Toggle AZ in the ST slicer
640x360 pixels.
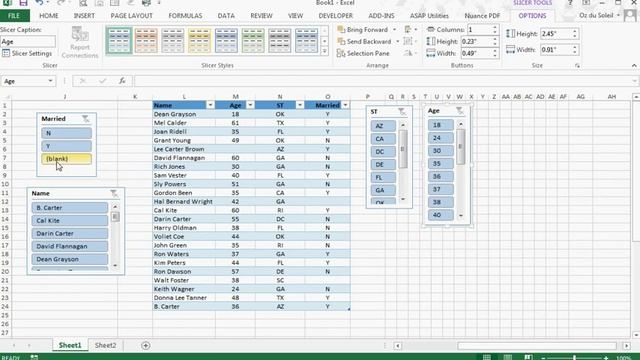click(x=383, y=126)
